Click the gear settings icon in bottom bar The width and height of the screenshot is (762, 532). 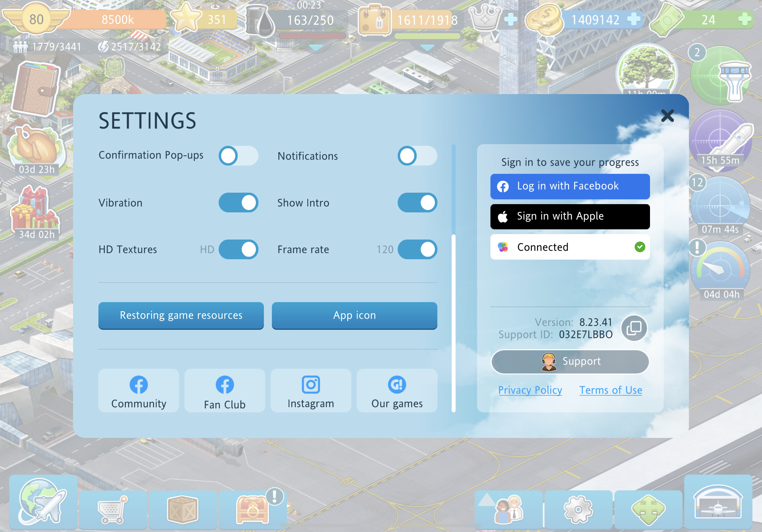pos(578,509)
